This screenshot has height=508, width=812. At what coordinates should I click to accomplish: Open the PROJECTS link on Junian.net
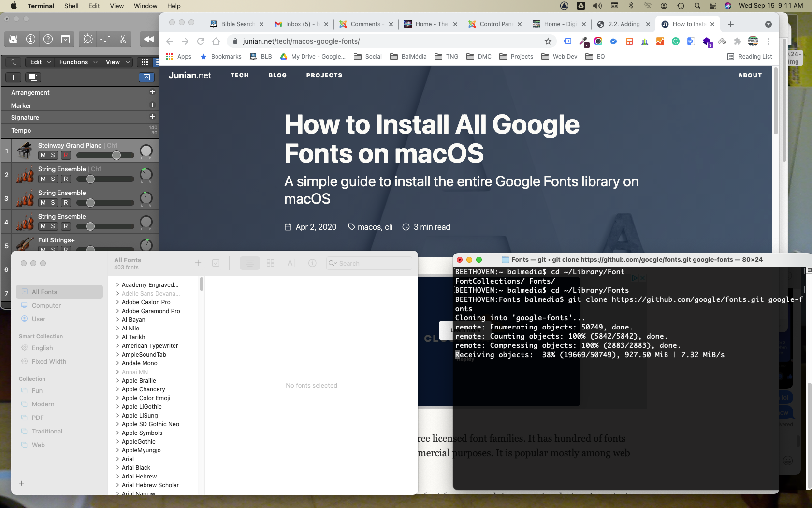click(324, 75)
